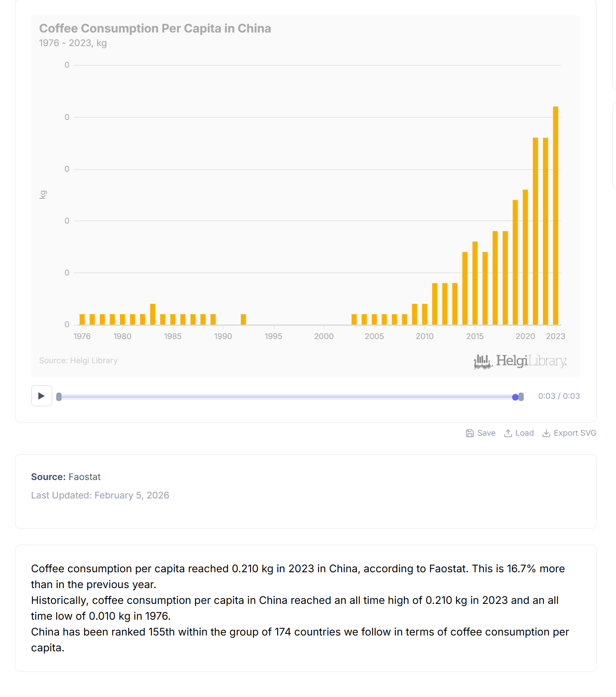
Task: Click the first bar, for 1976
Action: (82, 319)
